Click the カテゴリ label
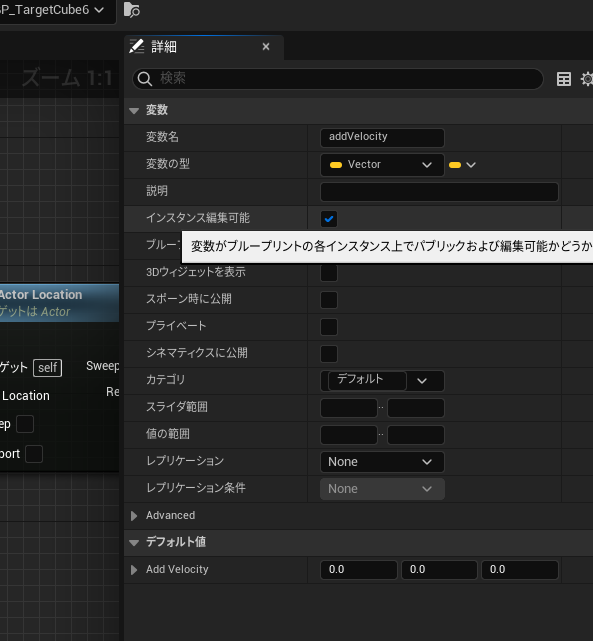This screenshot has width=593, height=641. (x=166, y=380)
